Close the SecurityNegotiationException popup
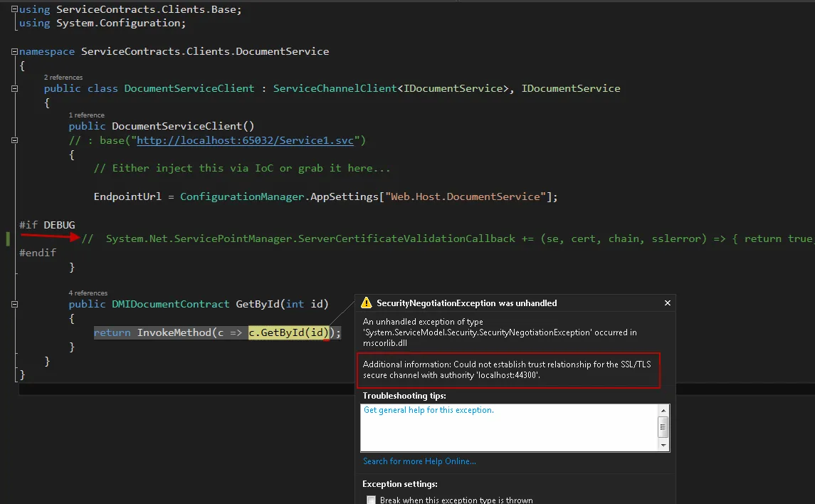The height and width of the screenshot is (504, 815). point(668,303)
